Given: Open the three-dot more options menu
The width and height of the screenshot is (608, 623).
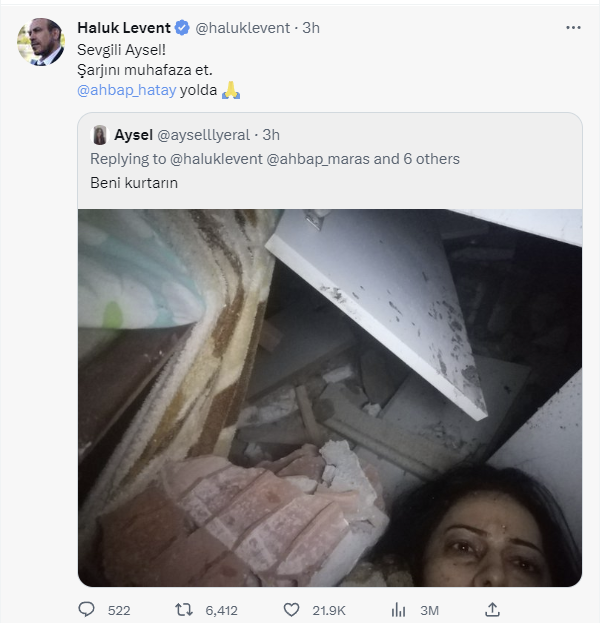Looking at the screenshot, I should coord(573,28).
